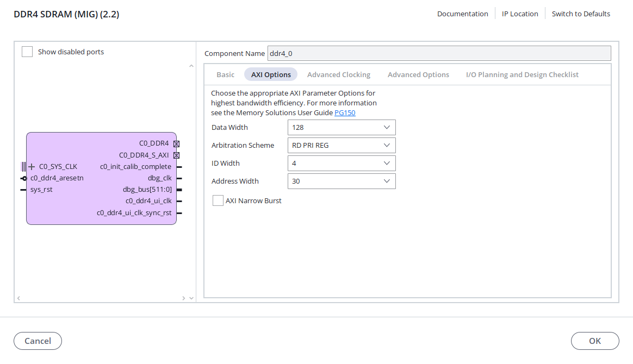
Task: Select the c0_init_calib_complete port label
Action: point(135,166)
